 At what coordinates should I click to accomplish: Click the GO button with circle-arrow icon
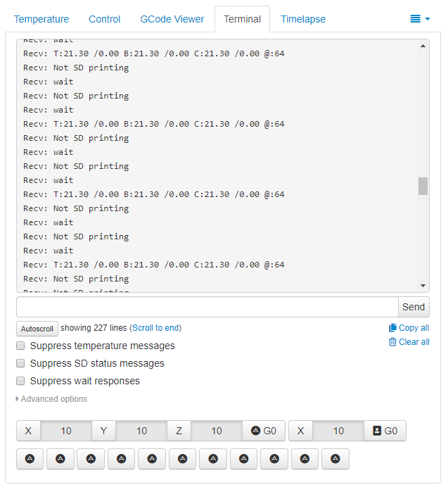(264, 431)
